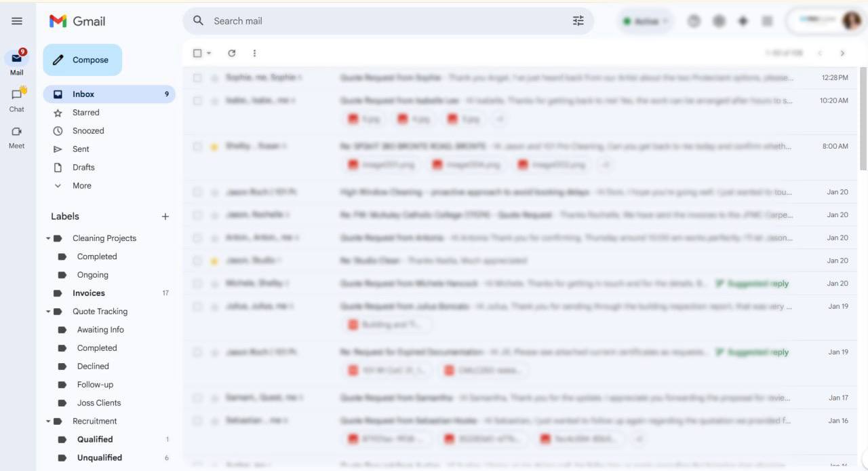This screenshot has height=471, width=868.
Task: Open the Quote Tracking label
Action: coord(100,312)
